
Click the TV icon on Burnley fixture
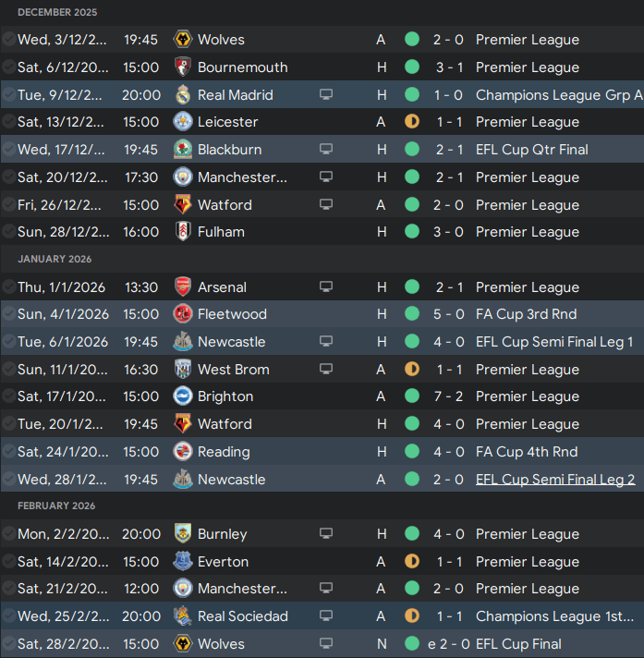tap(326, 533)
